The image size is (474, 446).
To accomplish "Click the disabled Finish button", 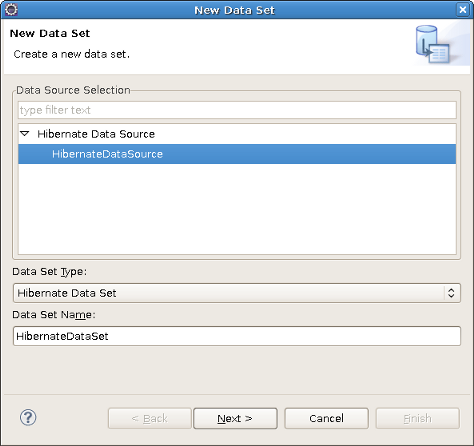I will coord(418,418).
